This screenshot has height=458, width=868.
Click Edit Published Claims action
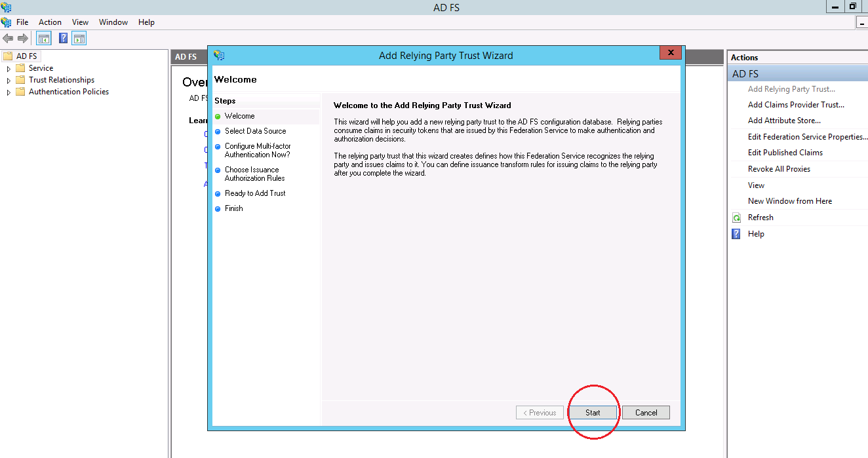785,153
